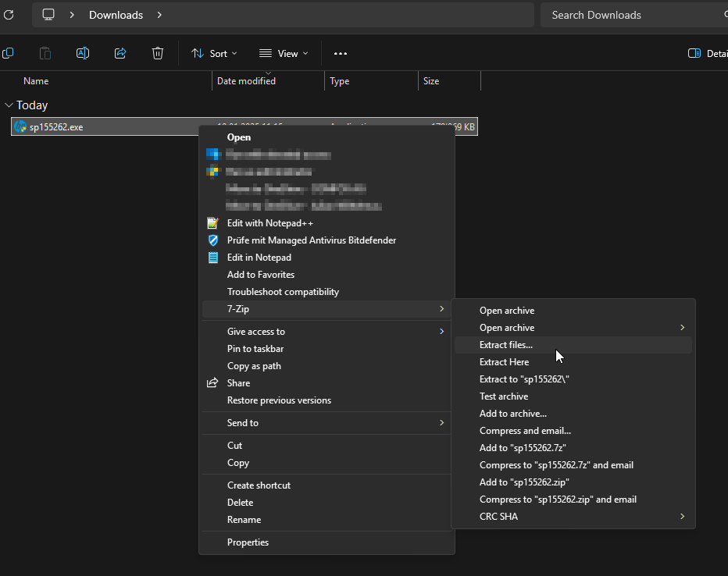Rename sp155262.exe using the toolbar icon
The image size is (728, 576).
[83, 53]
